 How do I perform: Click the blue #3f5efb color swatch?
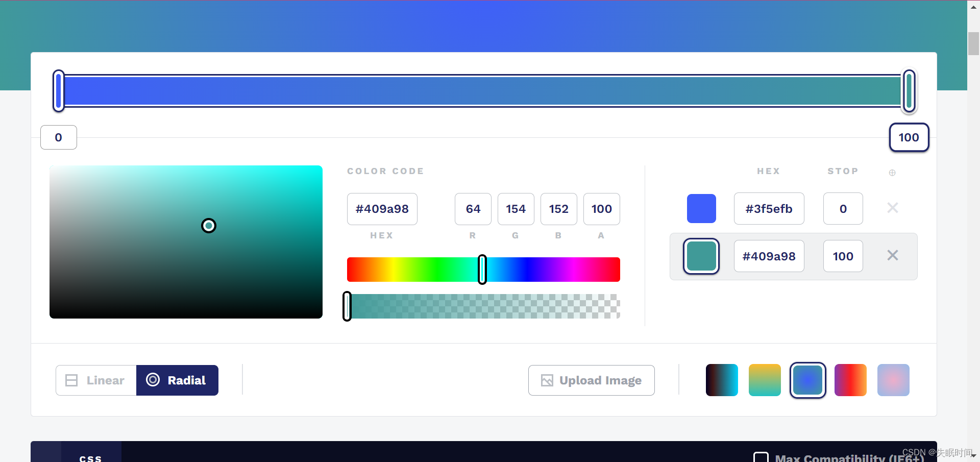(x=701, y=208)
